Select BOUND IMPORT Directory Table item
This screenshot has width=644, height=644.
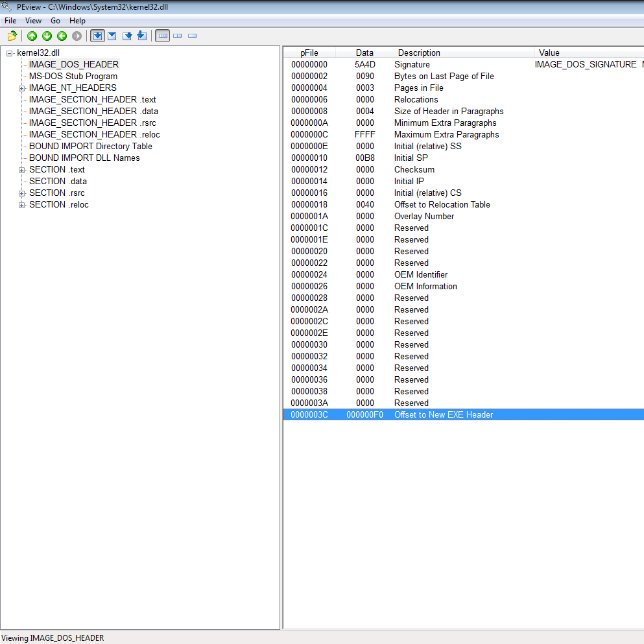(x=90, y=147)
